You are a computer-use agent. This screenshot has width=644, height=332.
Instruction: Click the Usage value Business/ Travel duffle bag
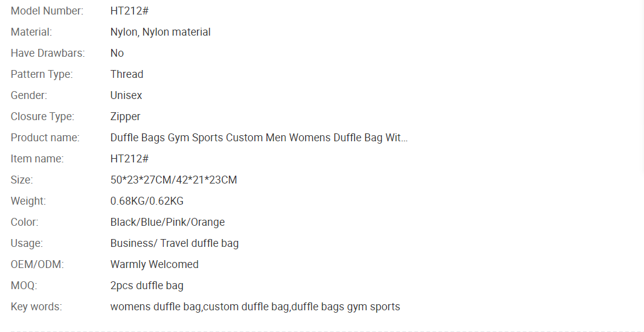point(175,243)
